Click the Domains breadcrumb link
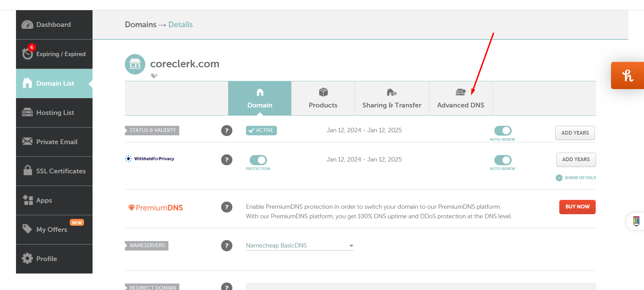The width and height of the screenshot is (644, 290). click(x=141, y=24)
